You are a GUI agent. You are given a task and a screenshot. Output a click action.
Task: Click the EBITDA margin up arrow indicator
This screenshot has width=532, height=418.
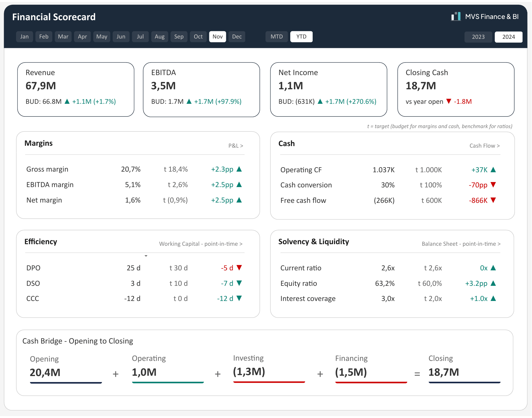point(239,185)
